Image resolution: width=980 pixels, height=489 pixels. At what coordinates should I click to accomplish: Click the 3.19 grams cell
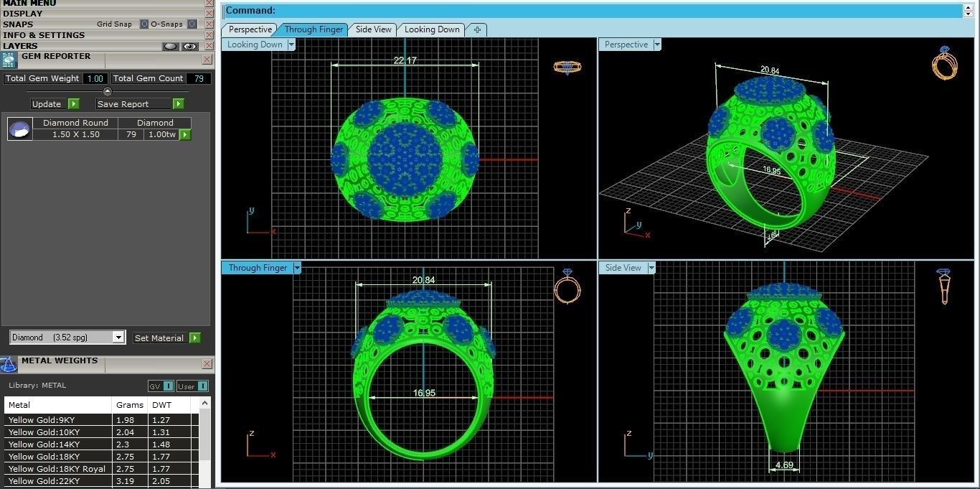pyautogui.click(x=131, y=481)
